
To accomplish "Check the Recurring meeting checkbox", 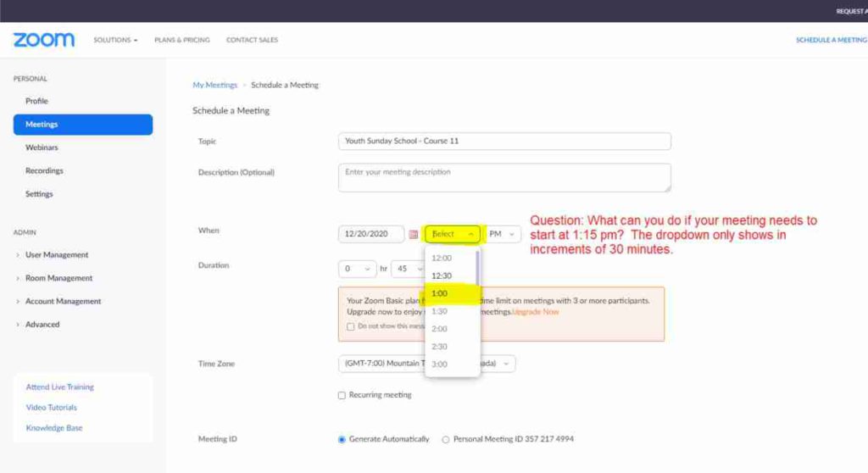I will click(342, 395).
